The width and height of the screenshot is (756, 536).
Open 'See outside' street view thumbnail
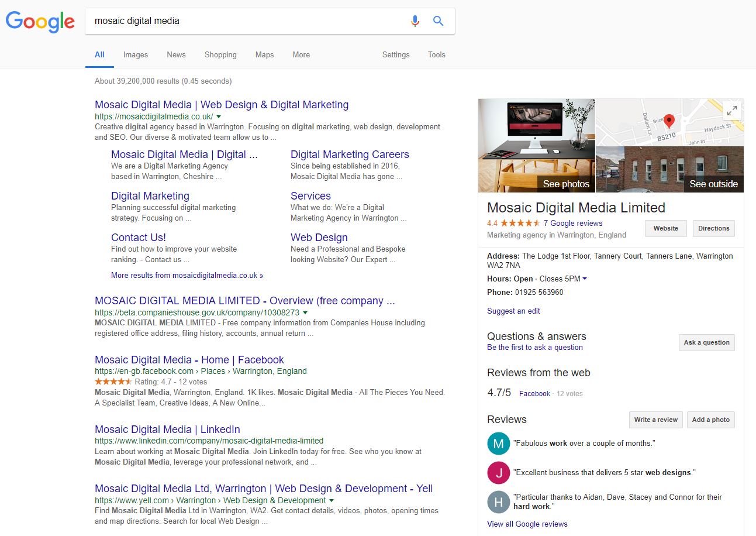point(670,169)
